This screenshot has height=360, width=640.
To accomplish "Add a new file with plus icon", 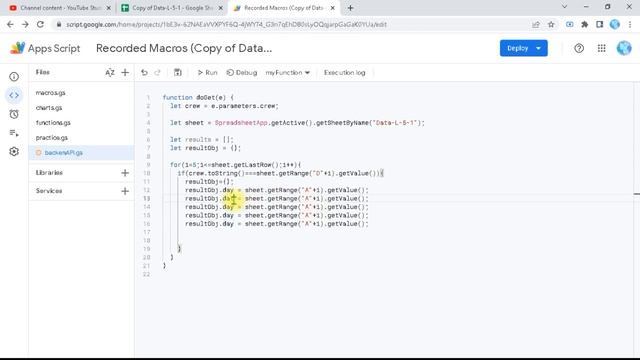I will tap(125, 73).
